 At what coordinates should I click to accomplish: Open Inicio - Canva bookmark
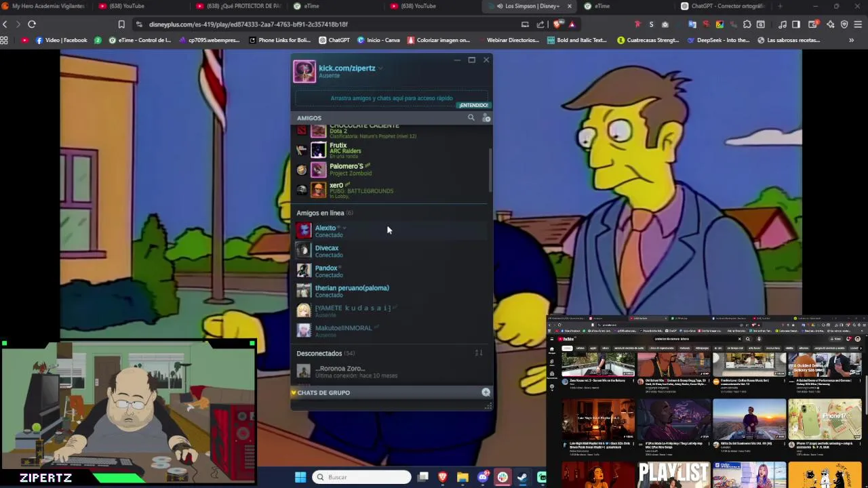pos(378,40)
